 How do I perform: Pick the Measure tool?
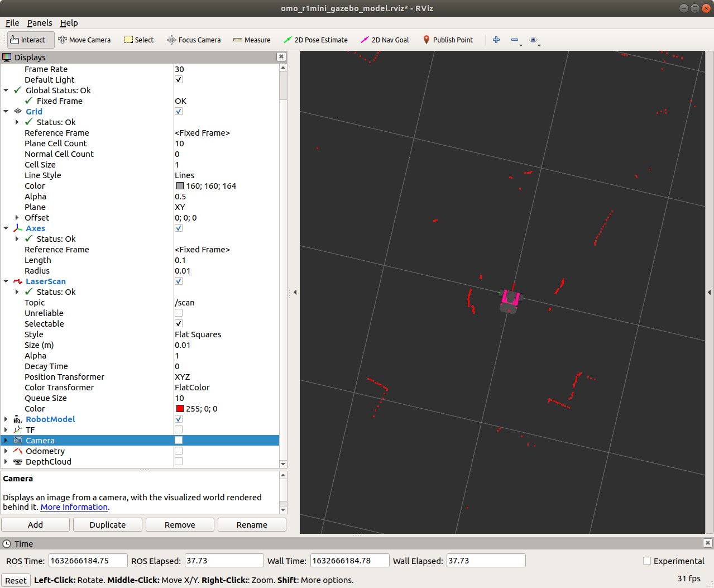pyautogui.click(x=252, y=40)
